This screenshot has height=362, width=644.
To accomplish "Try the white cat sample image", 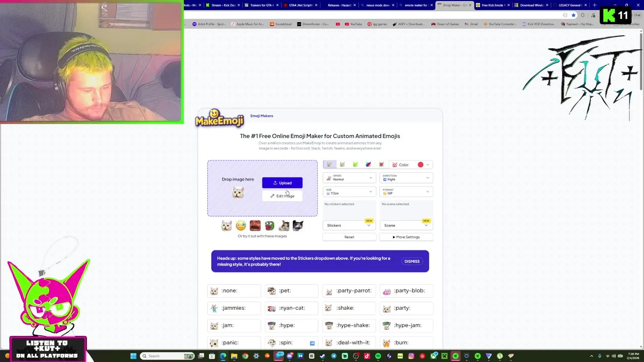I will tap(226, 226).
